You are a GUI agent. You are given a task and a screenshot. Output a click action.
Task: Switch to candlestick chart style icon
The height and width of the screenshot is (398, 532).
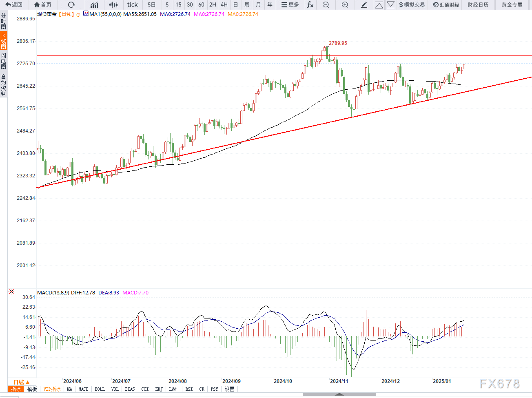(113, 5)
